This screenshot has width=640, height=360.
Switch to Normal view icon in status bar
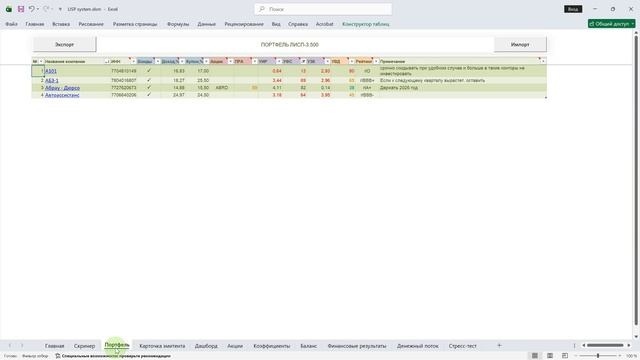(535, 356)
